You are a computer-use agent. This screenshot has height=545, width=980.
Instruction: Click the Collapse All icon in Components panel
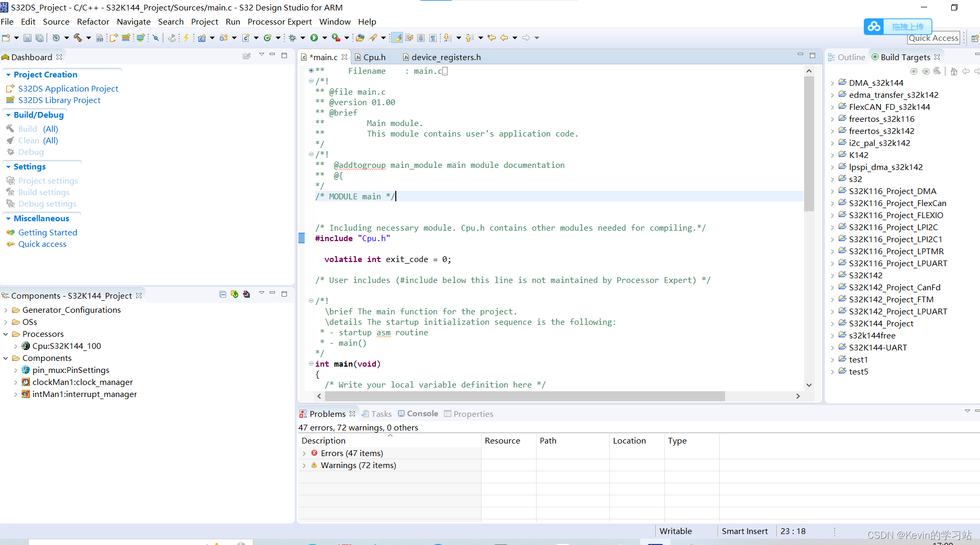coord(222,294)
